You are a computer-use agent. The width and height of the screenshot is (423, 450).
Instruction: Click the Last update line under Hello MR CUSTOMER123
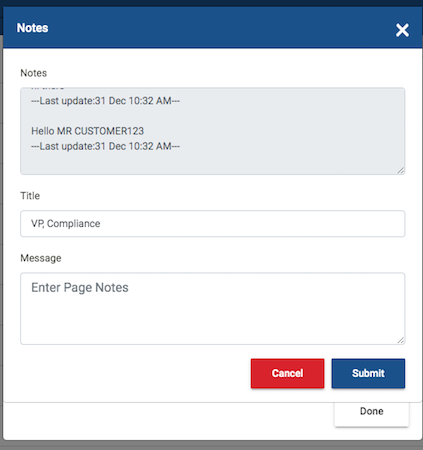click(x=105, y=146)
